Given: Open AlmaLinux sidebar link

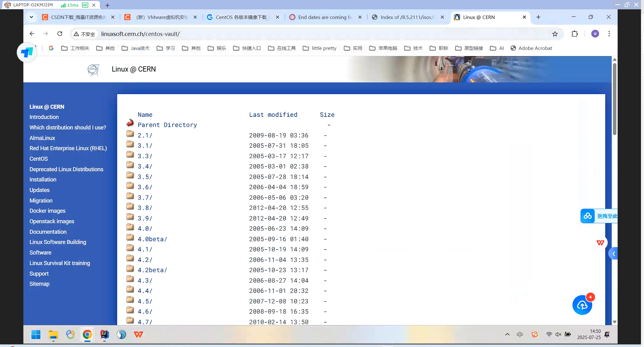Looking at the screenshot, I should click(42, 138).
